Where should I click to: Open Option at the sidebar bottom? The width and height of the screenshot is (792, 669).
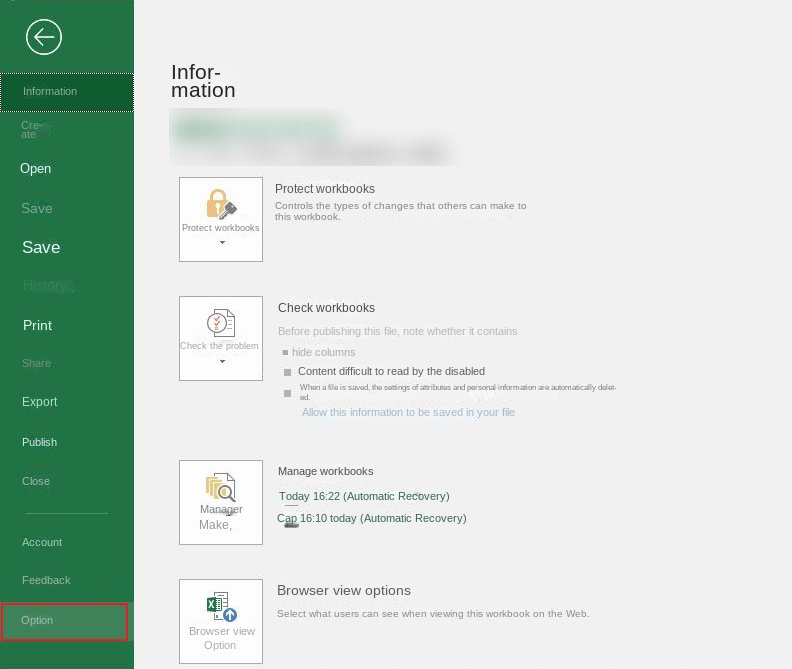coord(64,621)
